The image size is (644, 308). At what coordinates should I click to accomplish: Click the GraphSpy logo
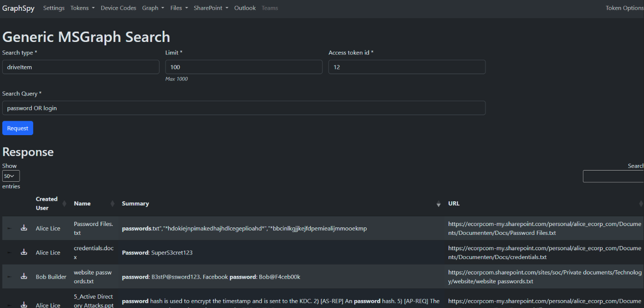tap(18, 8)
